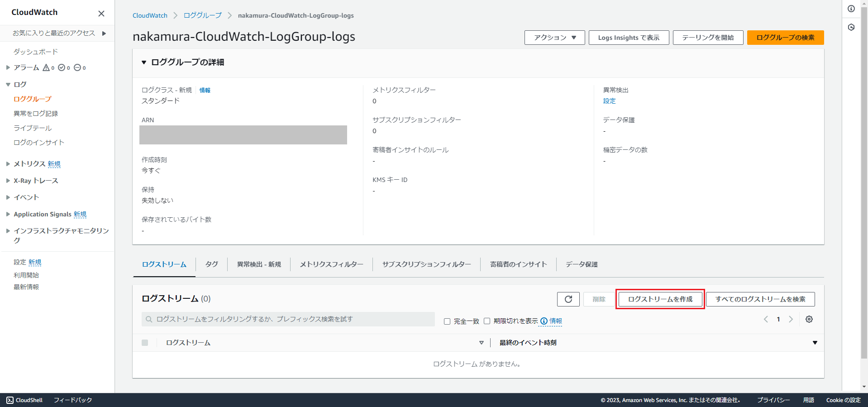Viewport: 868px width, 407px height.
Task: Open CloudShell from the footer bar
Action: click(25, 400)
